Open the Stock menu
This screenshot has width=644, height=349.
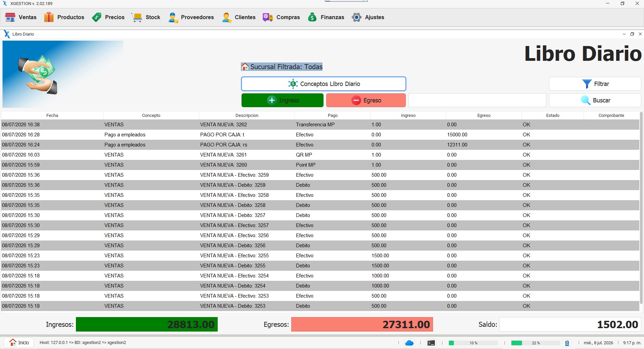(x=146, y=17)
